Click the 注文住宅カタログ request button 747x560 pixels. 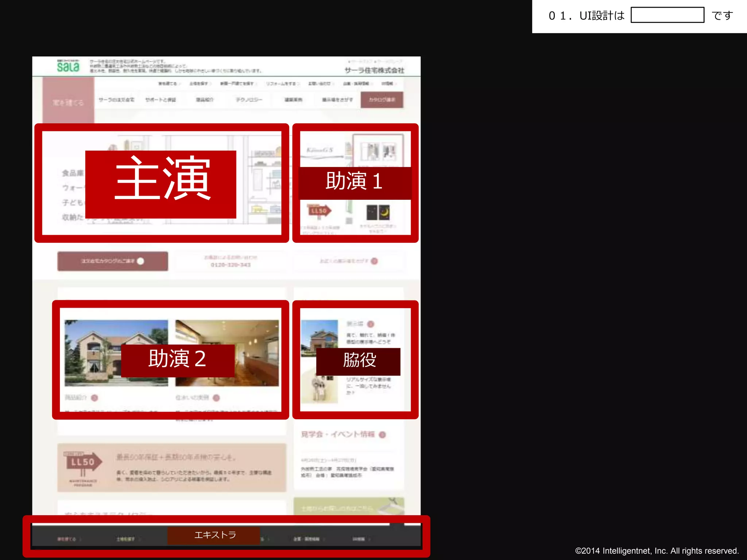(x=112, y=261)
